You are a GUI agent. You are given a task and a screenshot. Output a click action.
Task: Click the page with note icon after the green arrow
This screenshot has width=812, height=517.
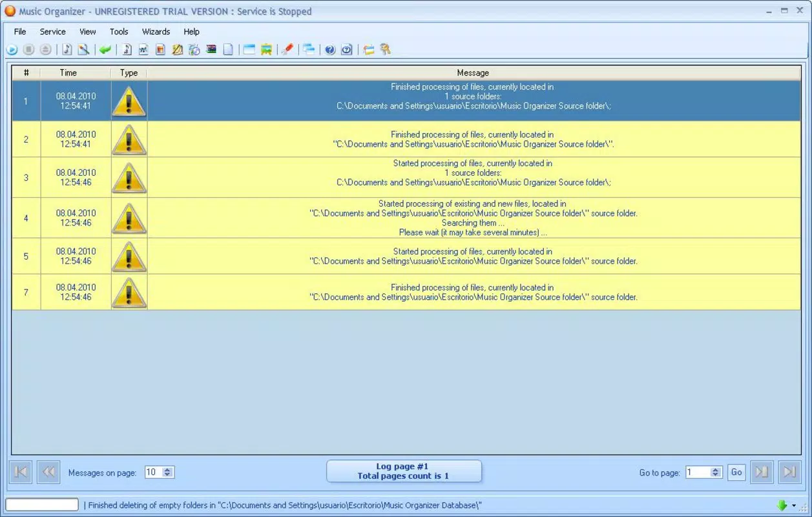pos(127,50)
